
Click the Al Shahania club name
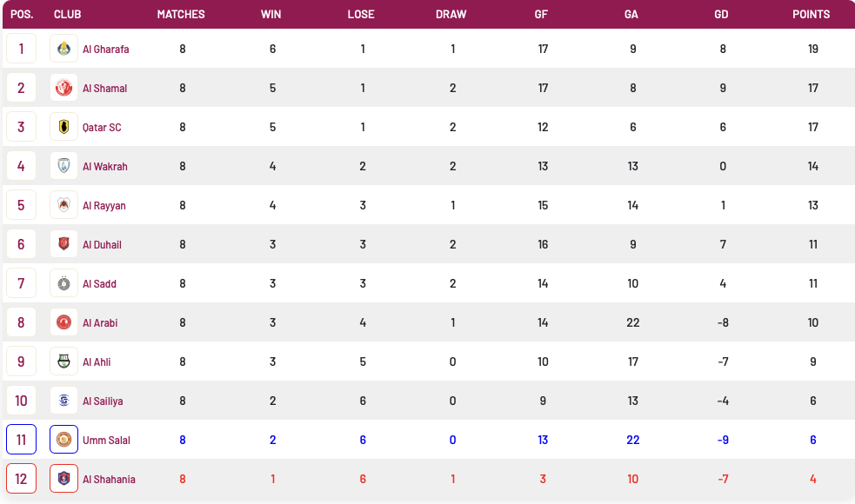coord(109,480)
